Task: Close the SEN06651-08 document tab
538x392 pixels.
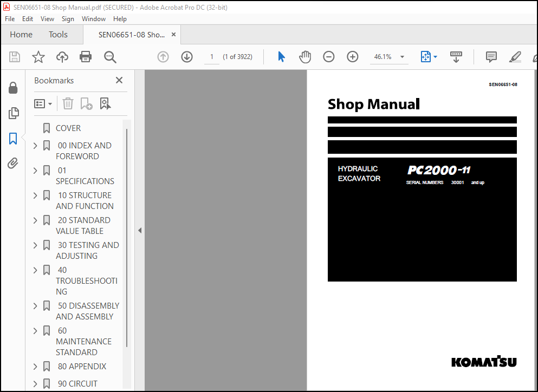Action: pyautogui.click(x=173, y=34)
